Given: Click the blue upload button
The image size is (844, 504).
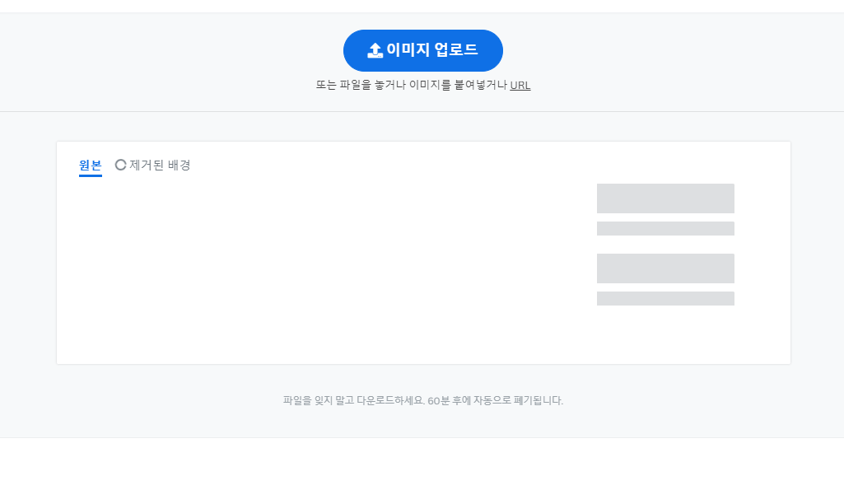Looking at the screenshot, I should coord(422,50).
